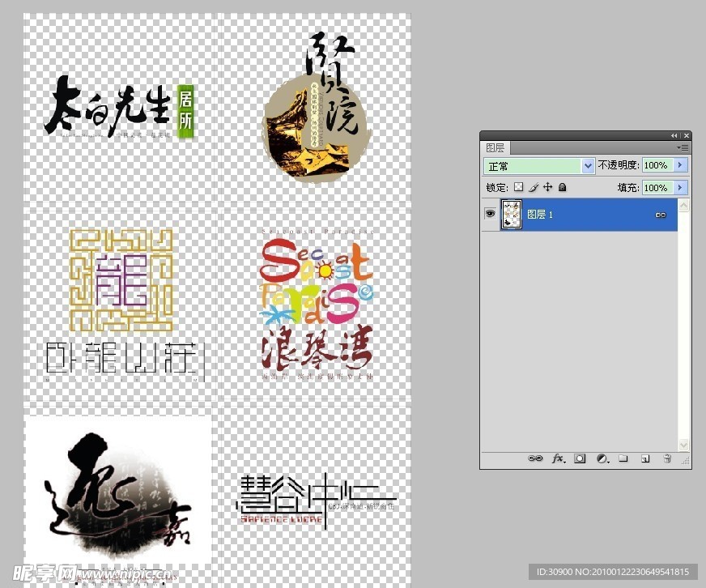
Task: Select the 图层 tab
Action: click(495, 148)
